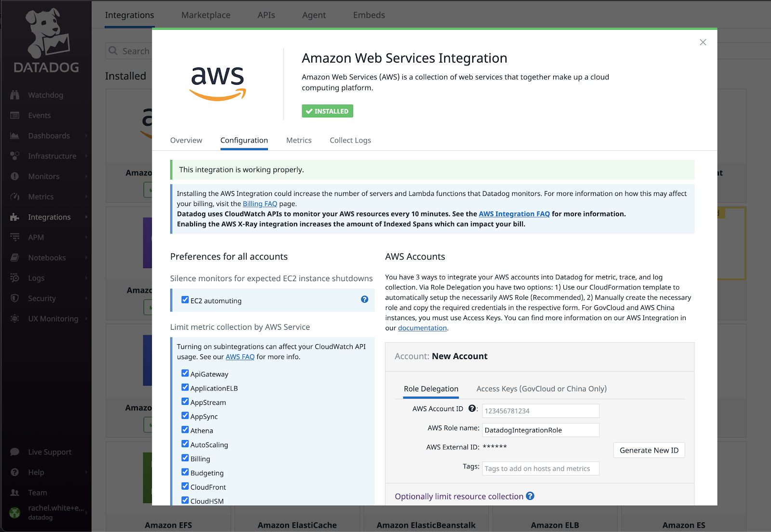Image resolution: width=771 pixels, height=532 pixels.
Task: Click the Metrics gauge icon
Action: 15,196
